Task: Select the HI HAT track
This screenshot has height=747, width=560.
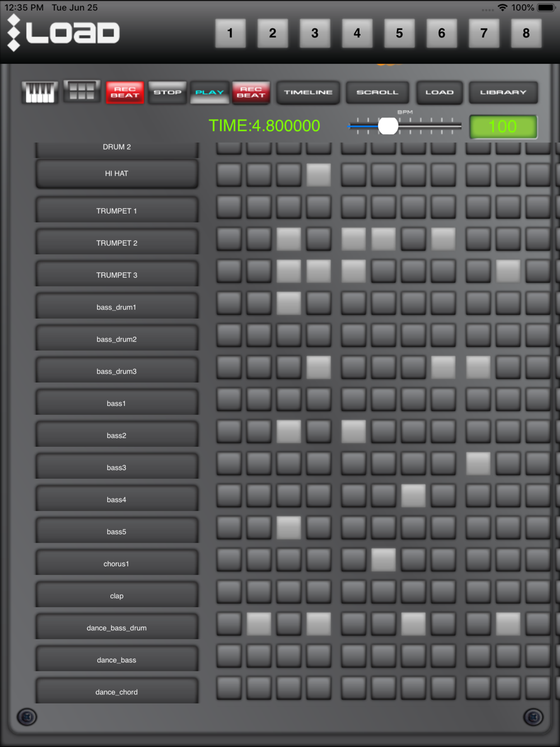Action: pyautogui.click(x=116, y=174)
